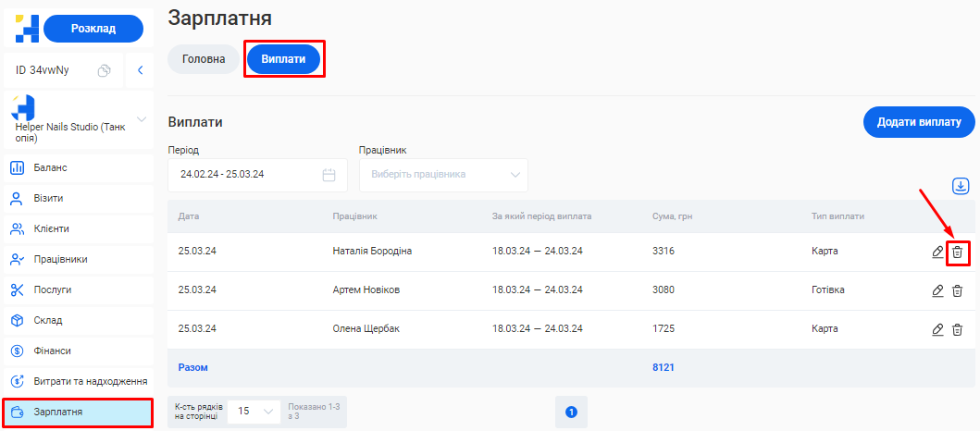Collapse sidebar with left chevron arrow
The image size is (980, 431).
tap(140, 70)
